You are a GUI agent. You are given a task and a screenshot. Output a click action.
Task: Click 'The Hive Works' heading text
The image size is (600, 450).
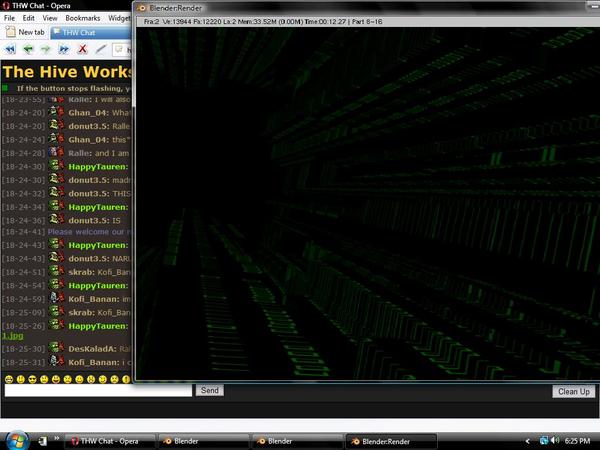pyautogui.click(x=67, y=72)
